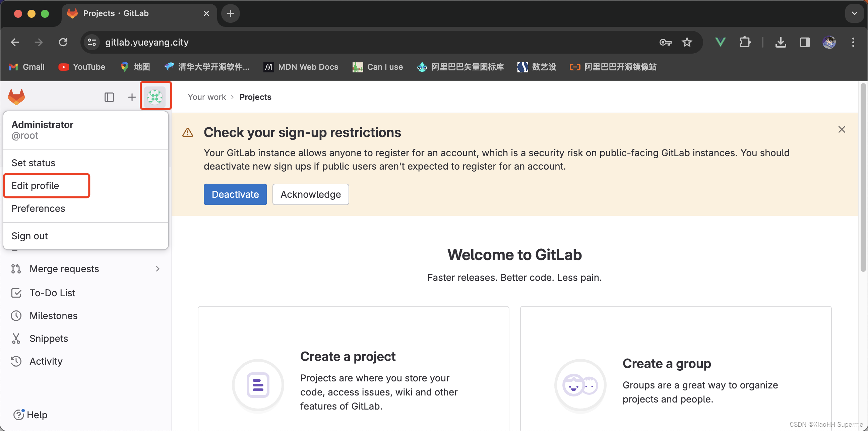Open the tab search dropdown arrow
This screenshot has height=431, width=868.
coord(854,13)
